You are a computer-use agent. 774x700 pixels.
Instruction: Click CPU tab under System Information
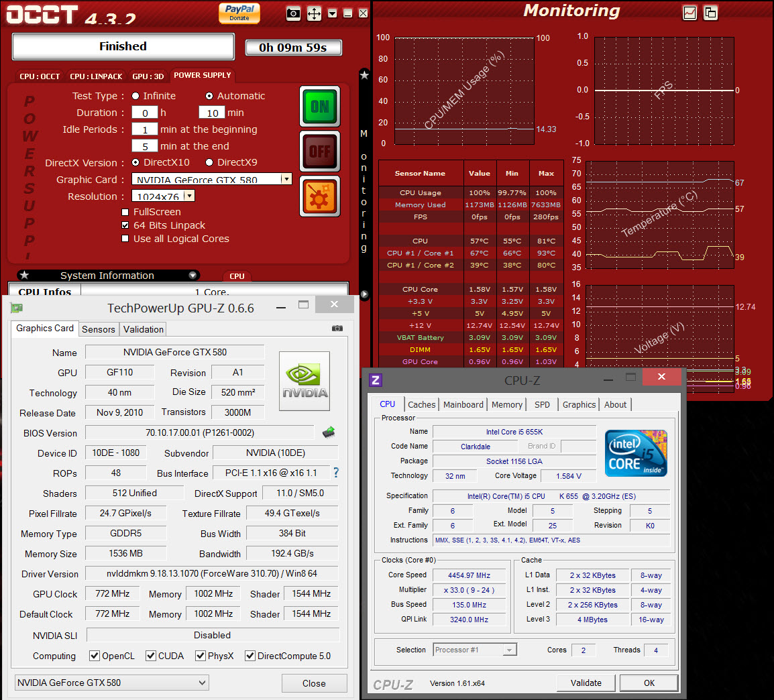click(237, 276)
